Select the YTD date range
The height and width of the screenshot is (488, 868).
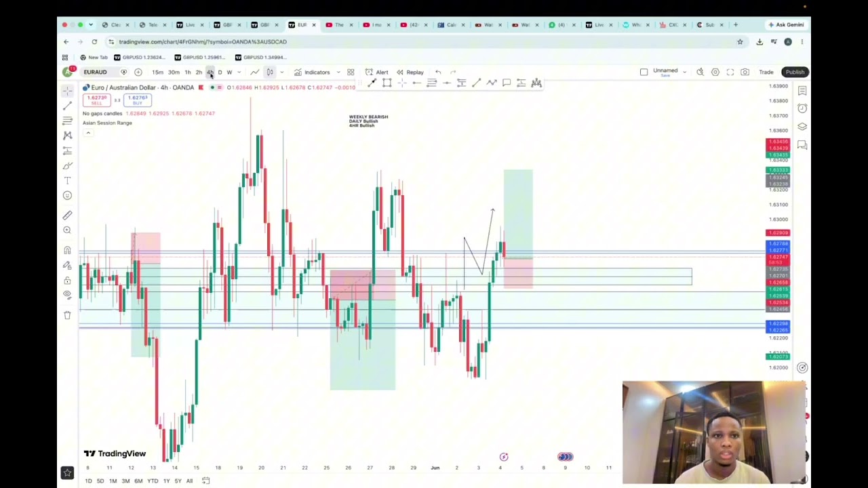(153, 481)
